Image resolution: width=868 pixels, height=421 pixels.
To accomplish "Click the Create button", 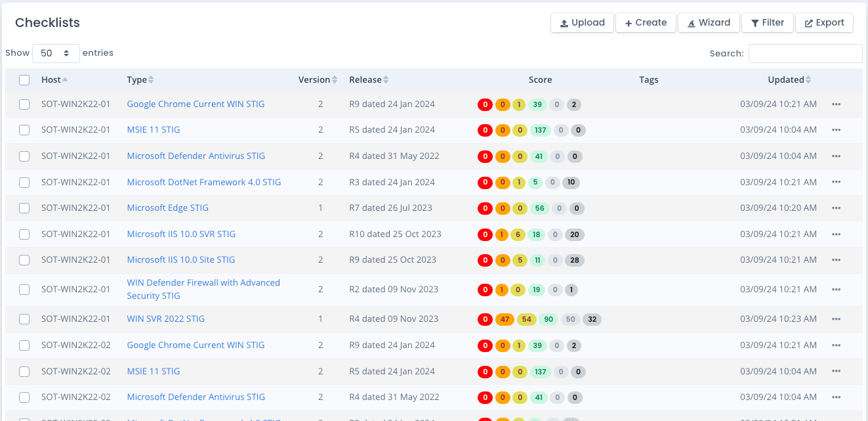I will 646,22.
